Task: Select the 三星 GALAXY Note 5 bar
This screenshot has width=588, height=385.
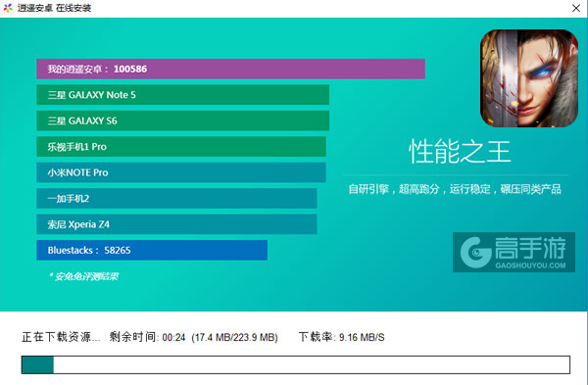Action: pyautogui.click(x=182, y=95)
